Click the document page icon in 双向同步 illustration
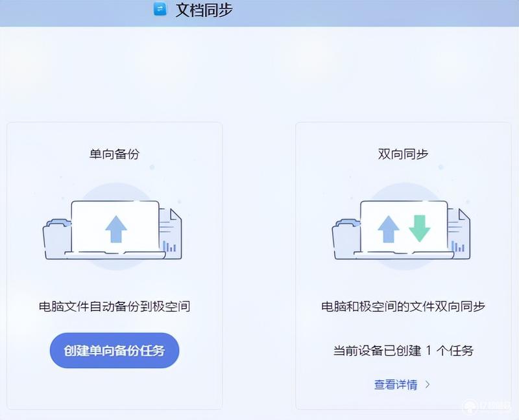 [459, 233]
